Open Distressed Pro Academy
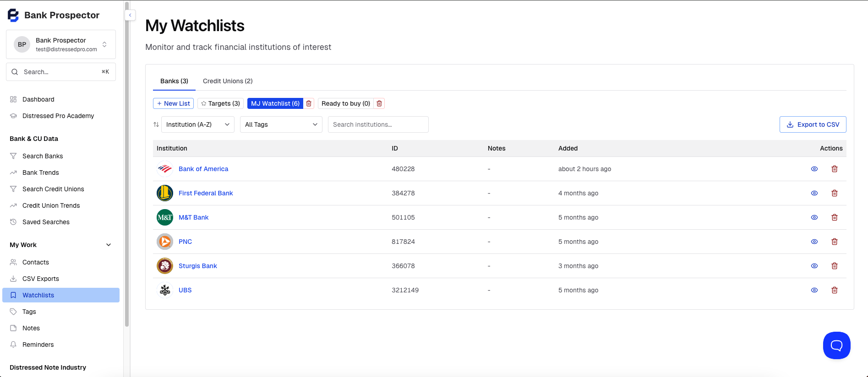 61,116
